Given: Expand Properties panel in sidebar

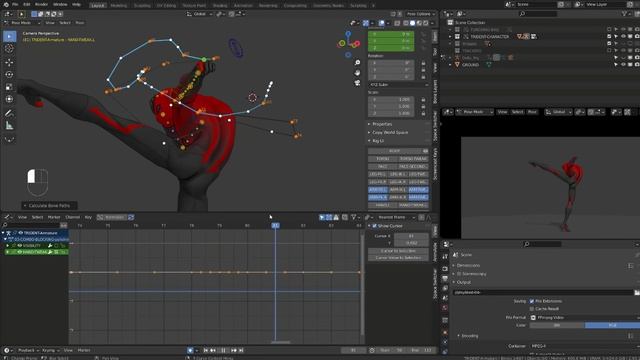Looking at the screenshot, I should [382, 124].
